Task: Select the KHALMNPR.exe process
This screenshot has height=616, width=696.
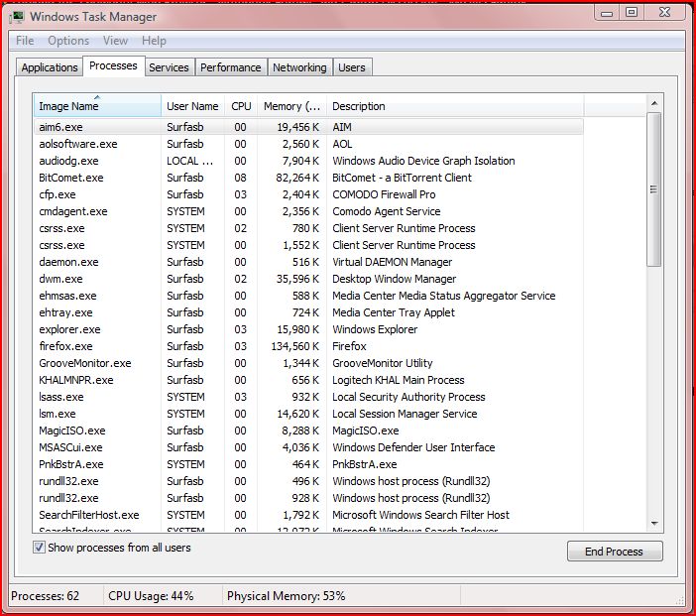Action: [308, 380]
